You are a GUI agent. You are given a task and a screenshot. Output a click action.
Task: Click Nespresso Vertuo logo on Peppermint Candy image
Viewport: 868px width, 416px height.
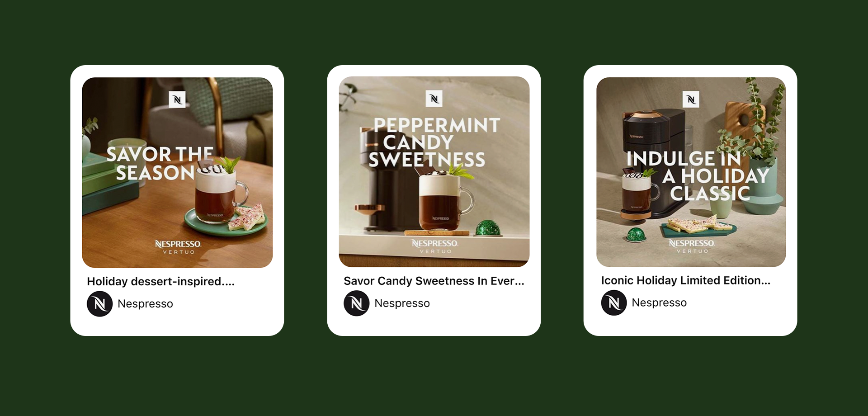pos(435,246)
